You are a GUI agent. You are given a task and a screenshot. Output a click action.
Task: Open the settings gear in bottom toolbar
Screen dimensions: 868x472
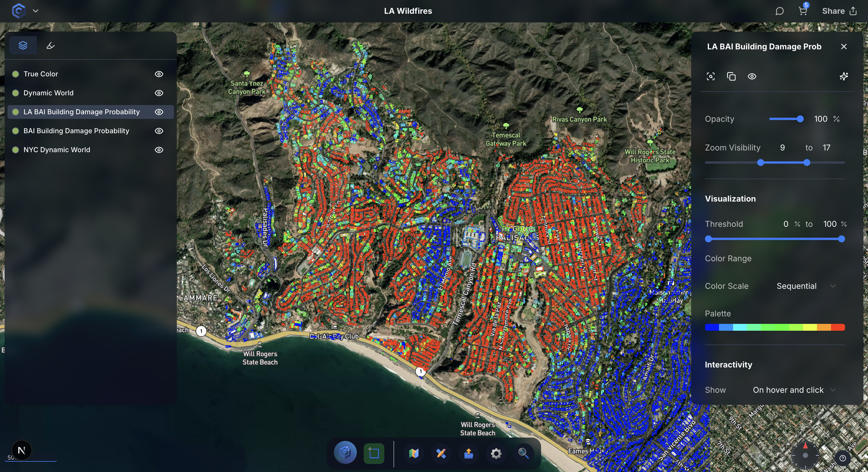[496, 453]
